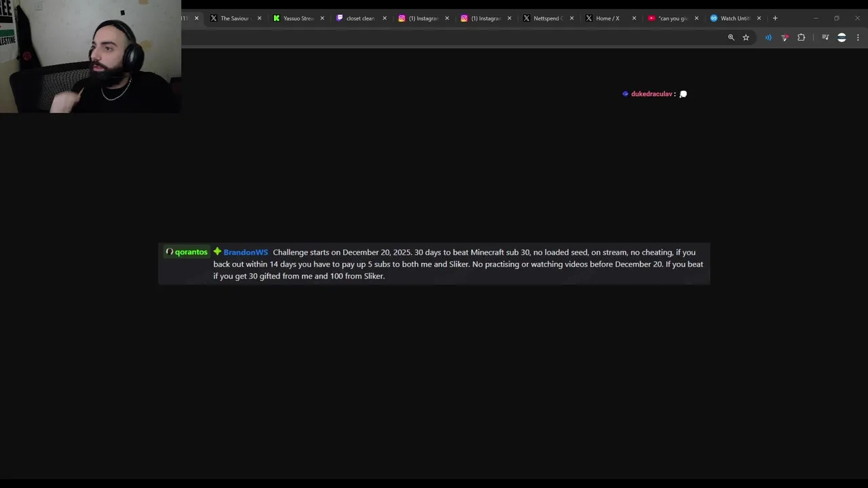
Task: Close the Nettspend tab
Action: pyautogui.click(x=572, y=18)
